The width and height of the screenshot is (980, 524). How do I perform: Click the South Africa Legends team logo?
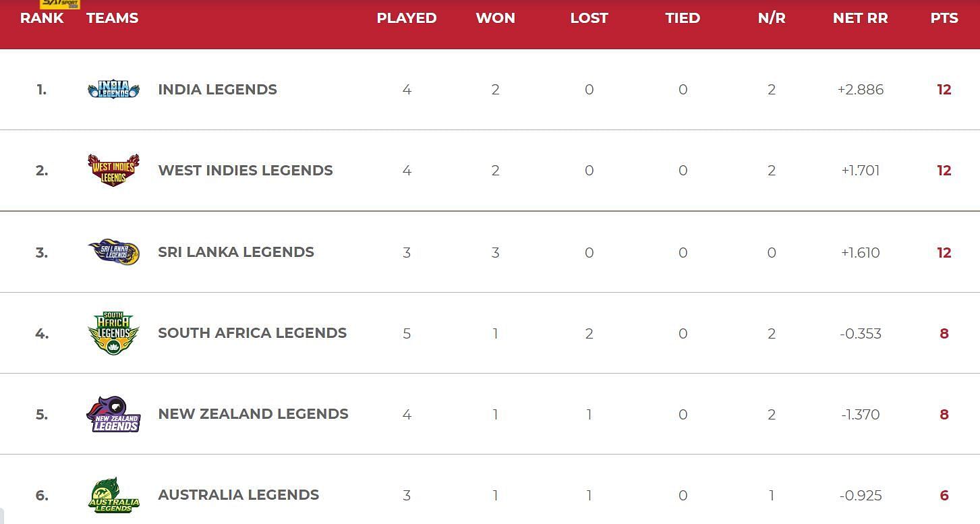point(113,333)
